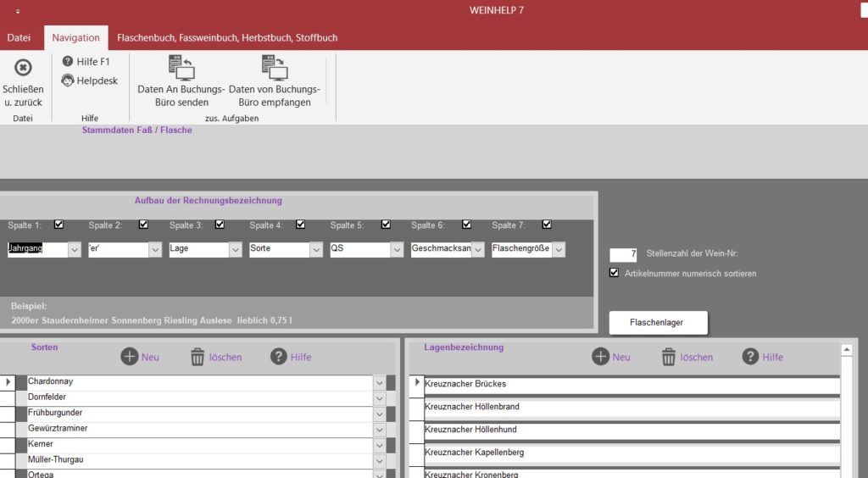Click trash icon löschen in Sorten panel
The image size is (868, 478).
198,357
